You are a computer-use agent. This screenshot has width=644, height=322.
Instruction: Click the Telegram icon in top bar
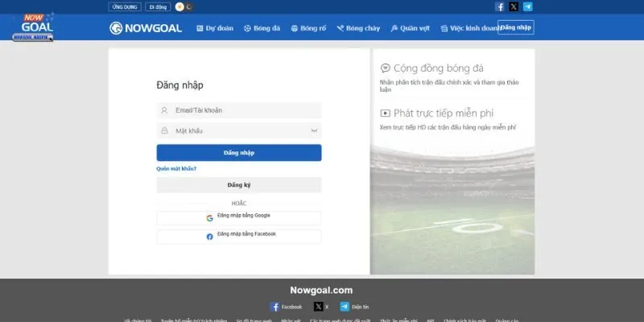527,6
